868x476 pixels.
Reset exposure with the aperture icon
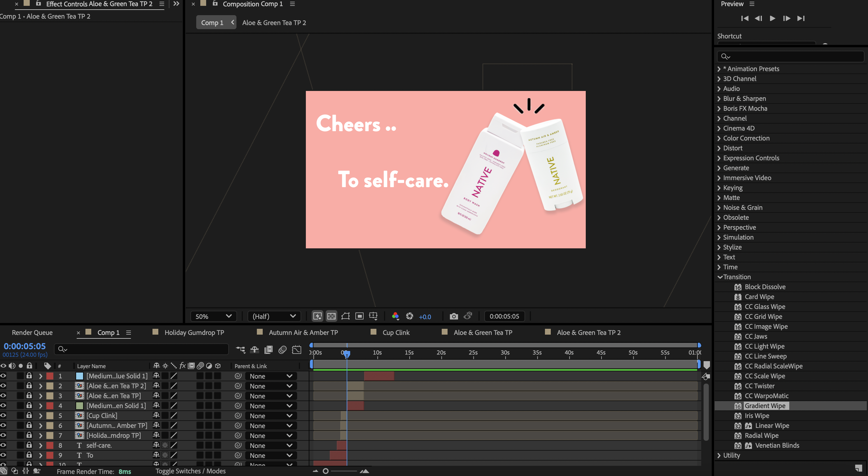pos(410,316)
